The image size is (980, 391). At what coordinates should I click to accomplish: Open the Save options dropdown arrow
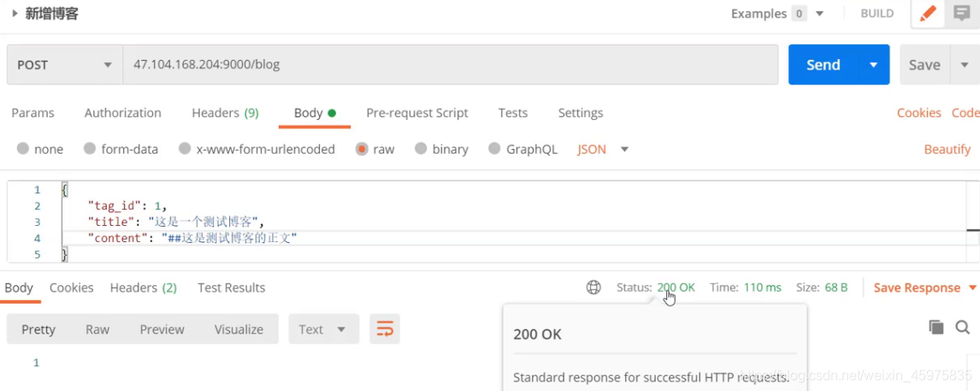tap(965, 64)
